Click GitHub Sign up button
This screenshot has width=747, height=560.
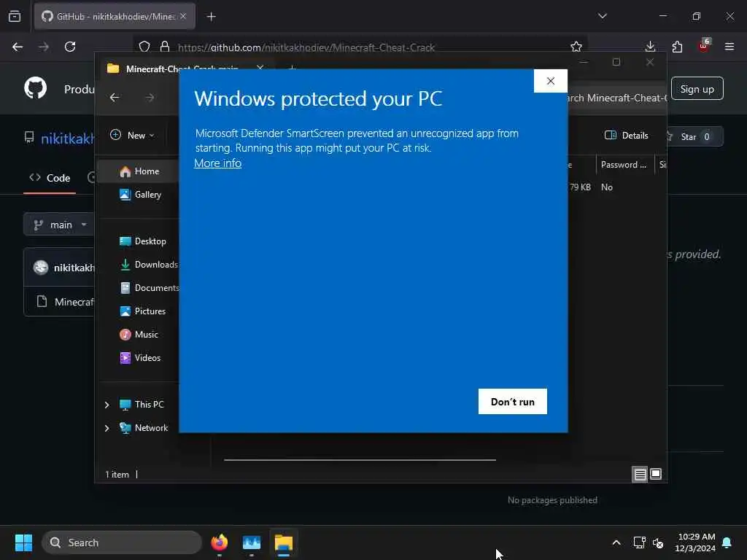[697, 89]
